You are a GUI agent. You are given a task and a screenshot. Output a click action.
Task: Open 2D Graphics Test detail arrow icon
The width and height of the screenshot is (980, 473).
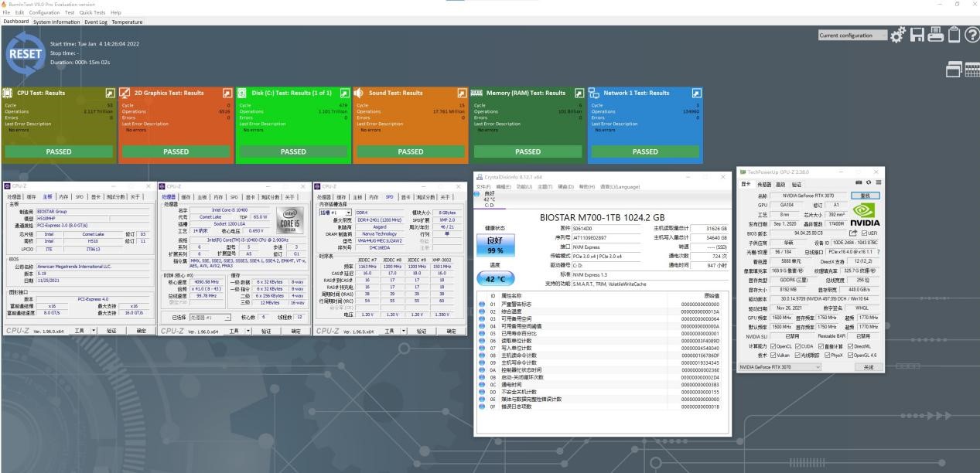(x=227, y=93)
